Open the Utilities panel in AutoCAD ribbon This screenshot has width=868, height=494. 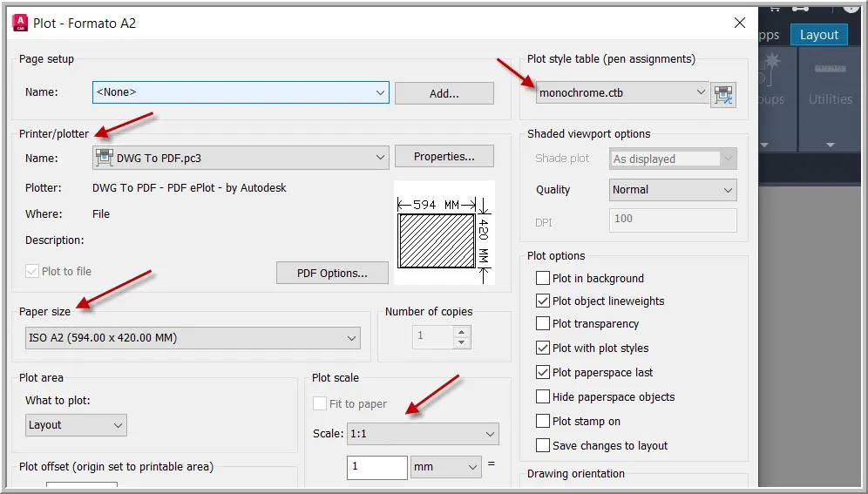tap(831, 99)
